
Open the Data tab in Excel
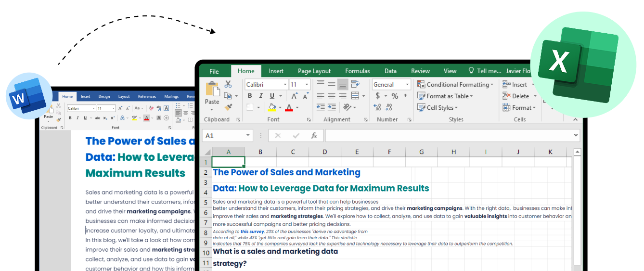[391, 71]
